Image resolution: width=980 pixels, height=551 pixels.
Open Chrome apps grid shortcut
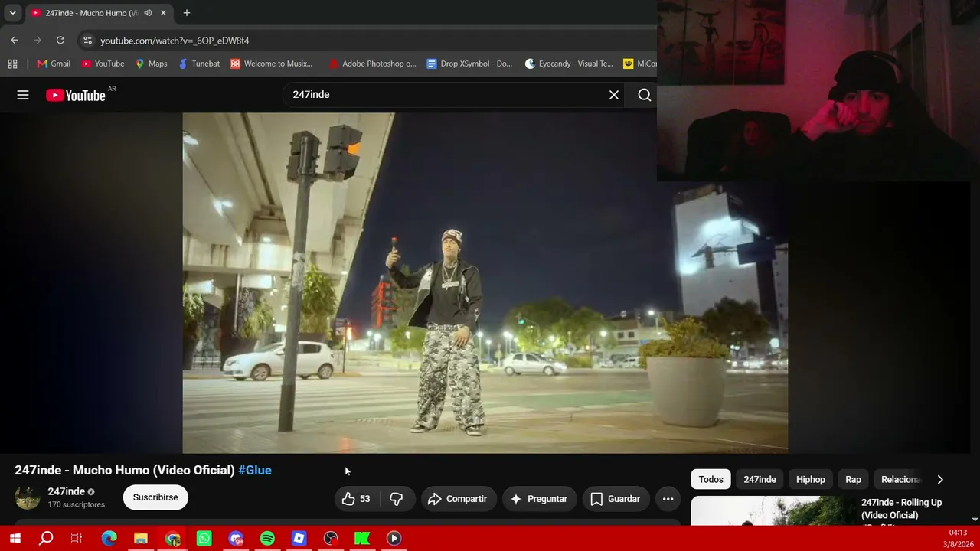(12, 64)
